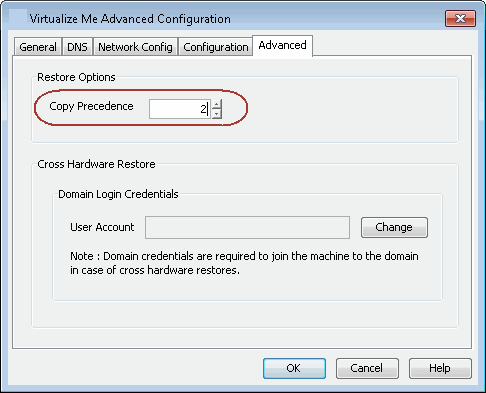Click inside the User Account text box
Viewport: 486px width, 393px height.
247,227
